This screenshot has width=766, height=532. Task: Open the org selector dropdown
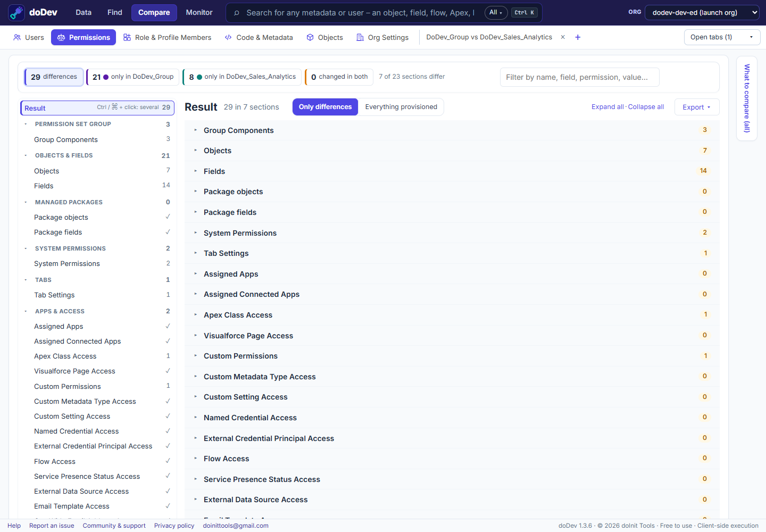point(702,12)
